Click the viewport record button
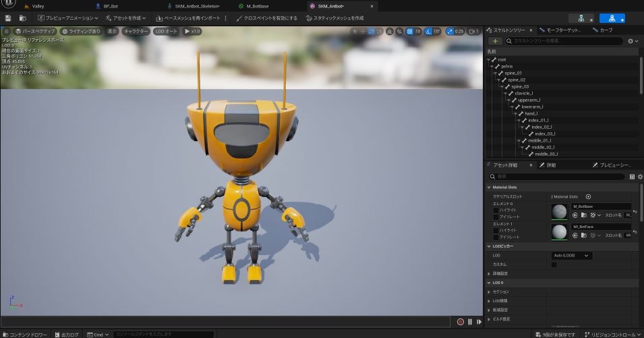This screenshot has width=644, height=338. [461, 322]
